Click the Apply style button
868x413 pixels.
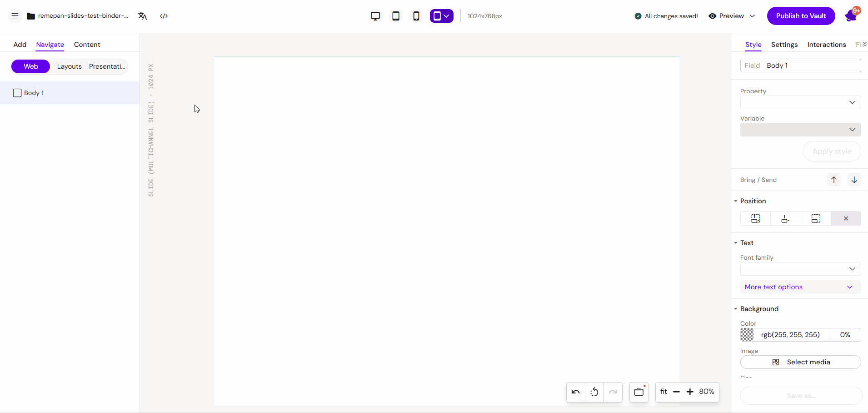pyautogui.click(x=832, y=151)
